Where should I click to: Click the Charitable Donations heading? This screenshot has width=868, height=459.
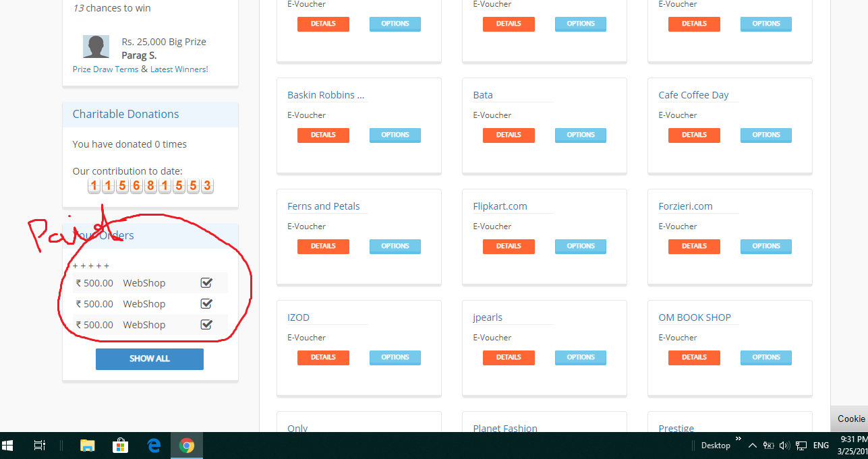point(126,114)
